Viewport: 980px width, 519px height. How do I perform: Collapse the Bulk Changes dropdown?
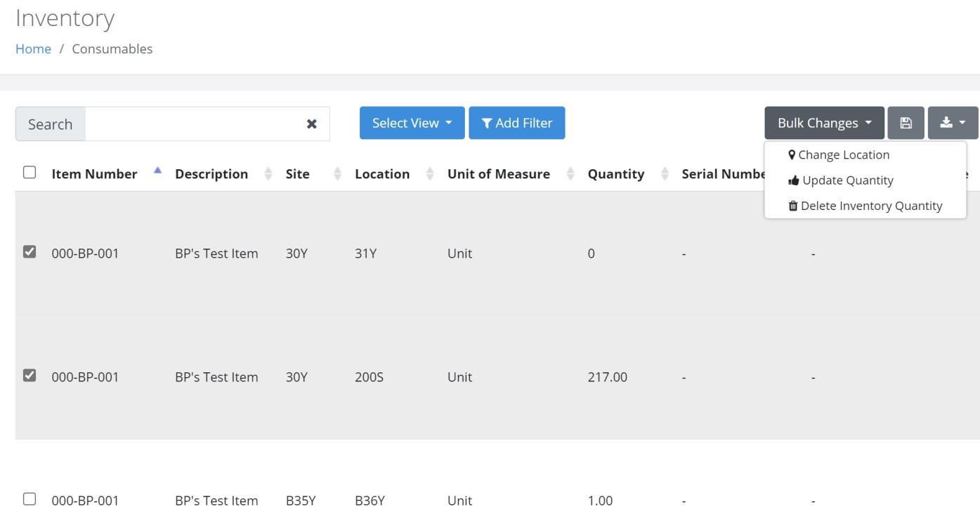point(825,123)
